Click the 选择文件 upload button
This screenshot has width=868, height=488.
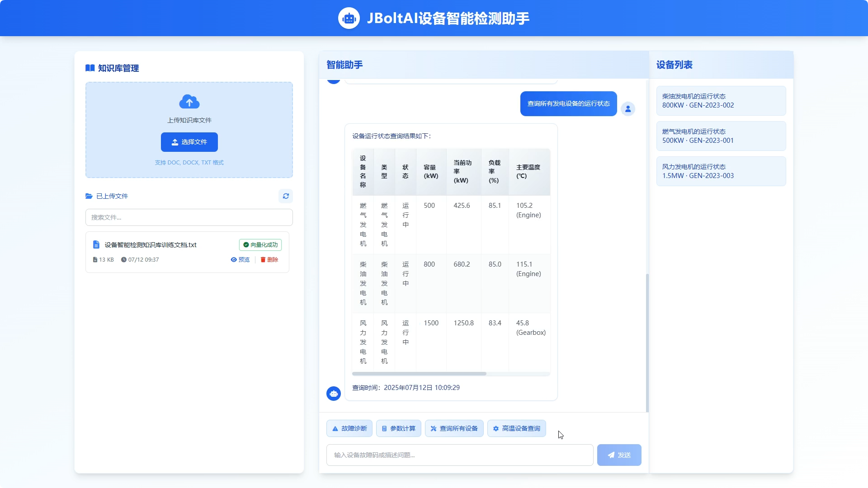coord(189,142)
